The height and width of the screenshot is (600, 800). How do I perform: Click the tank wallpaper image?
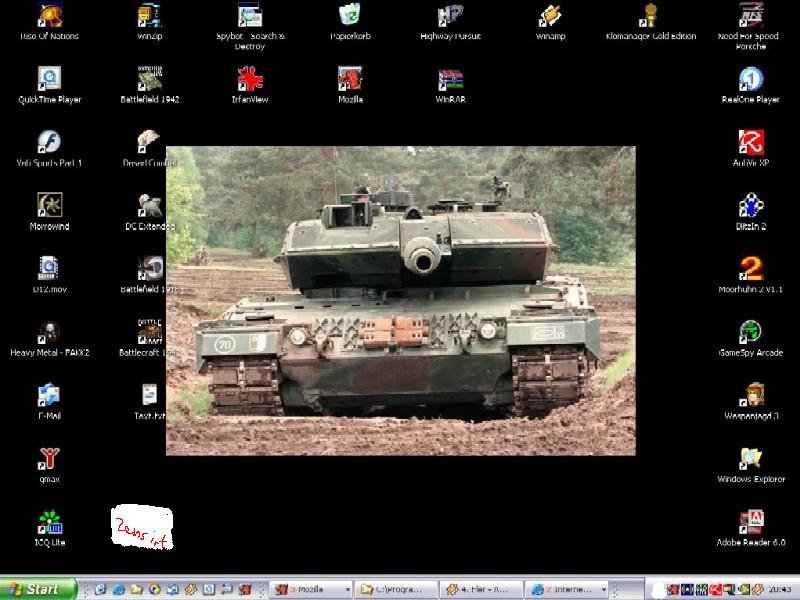pos(400,300)
